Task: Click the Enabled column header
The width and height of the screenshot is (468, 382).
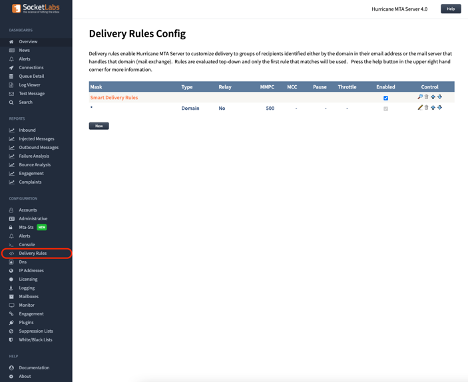Action: (x=386, y=87)
